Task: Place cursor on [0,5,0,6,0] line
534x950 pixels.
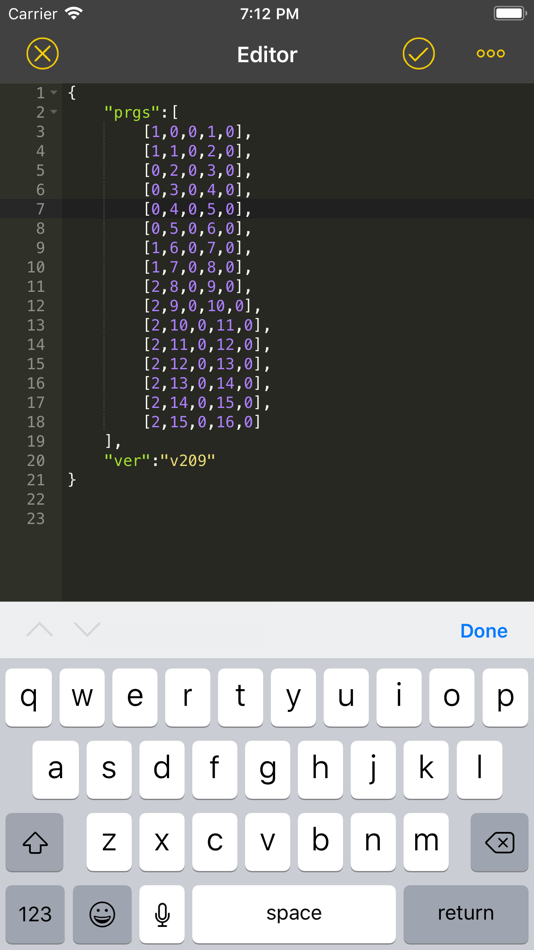Action: (x=197, y=228)
